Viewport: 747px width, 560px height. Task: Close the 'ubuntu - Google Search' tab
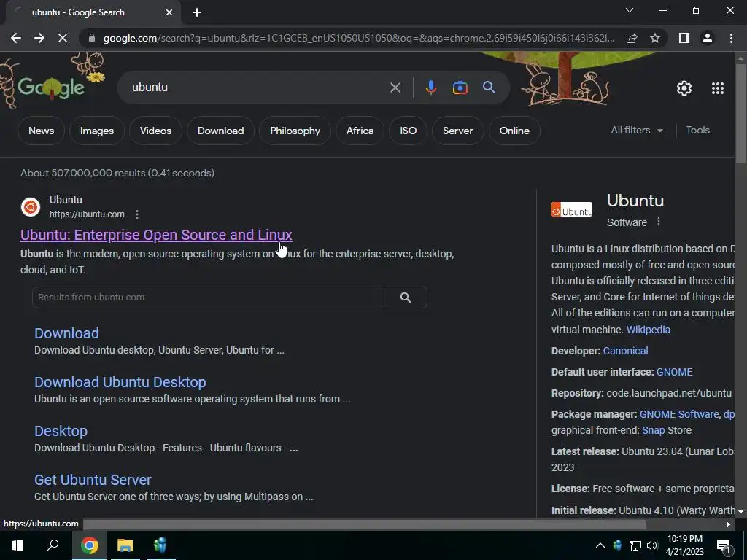click(x=169, y=12)
